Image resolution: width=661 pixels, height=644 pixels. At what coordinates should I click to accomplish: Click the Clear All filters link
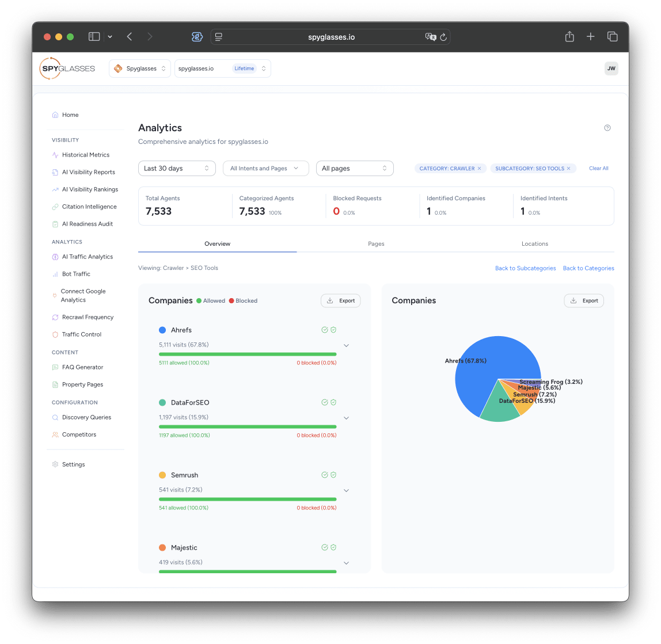pos(598,168)
